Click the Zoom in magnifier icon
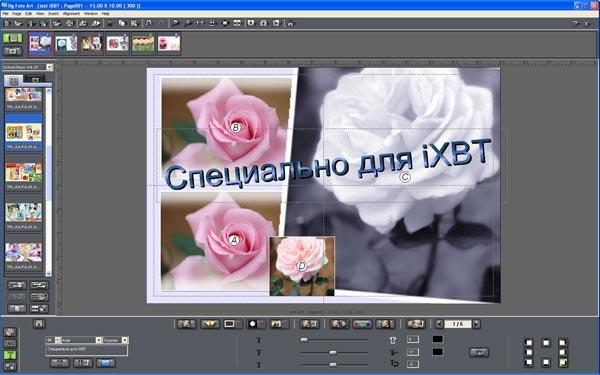 (x=175, y=23)
